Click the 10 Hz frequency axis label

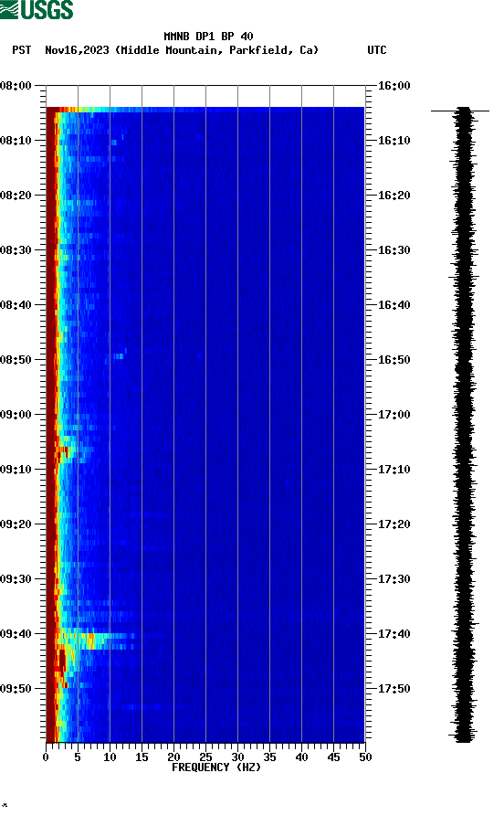click(x=110, y=757)
